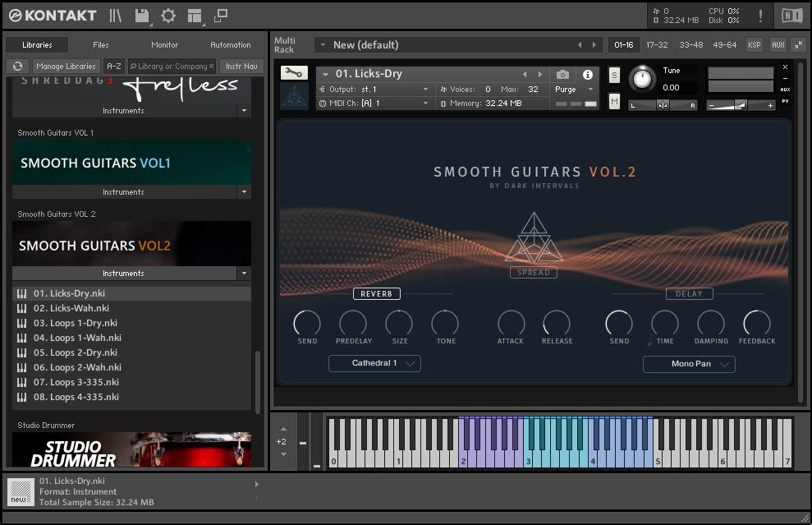The height and width of the screenshot is (525, 812).
Task: Expand the Mono Pan delay dropdown
Action: click(x=689, y=364)
